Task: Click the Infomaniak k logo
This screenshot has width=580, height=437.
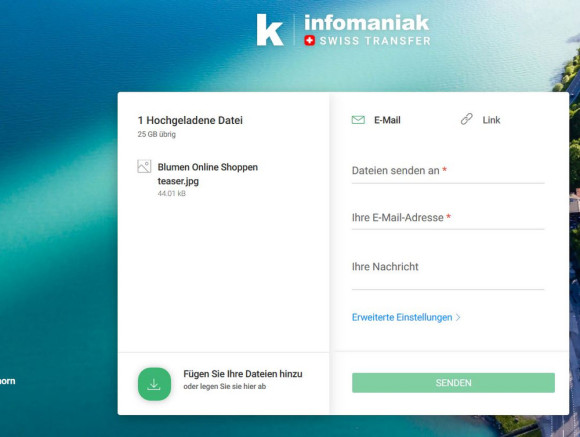Action: pos(270,30)
